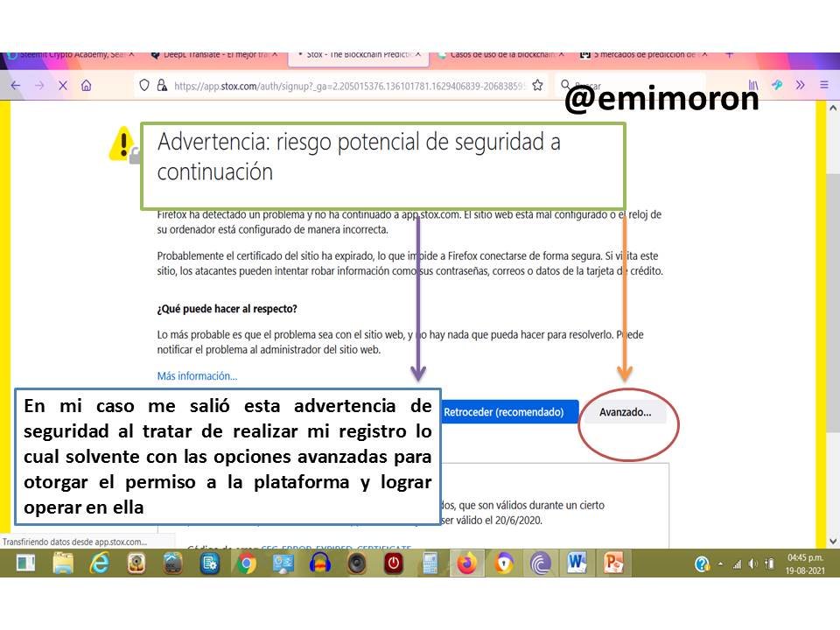Switch to the DeepL Translate tab
840x630 pixels.
tap(211, 54)
